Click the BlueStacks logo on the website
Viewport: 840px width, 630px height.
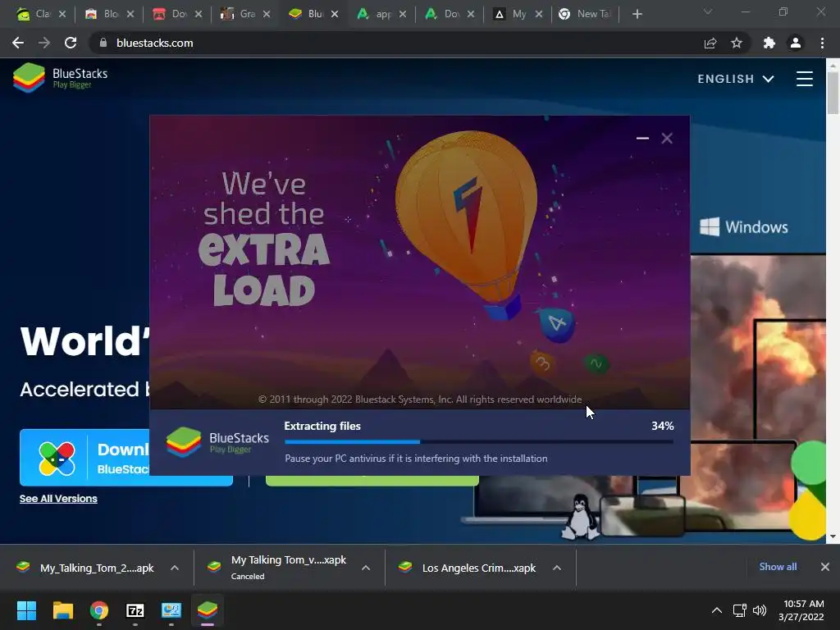point(60,78)
